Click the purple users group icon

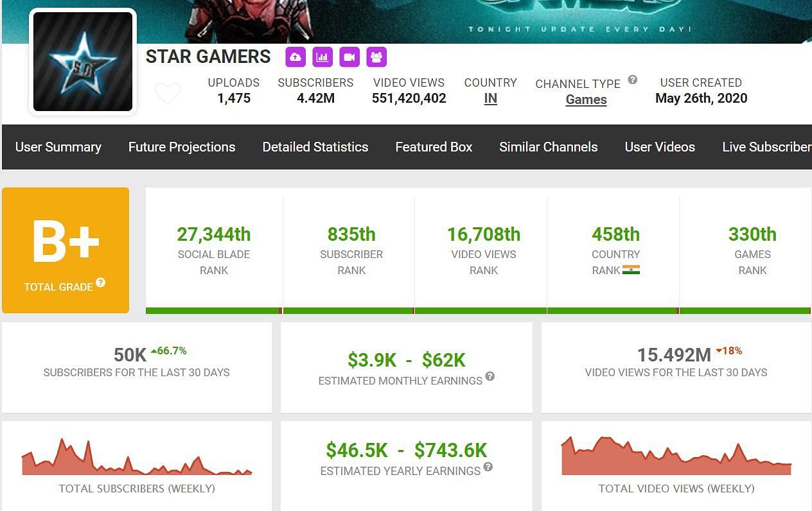376,57
